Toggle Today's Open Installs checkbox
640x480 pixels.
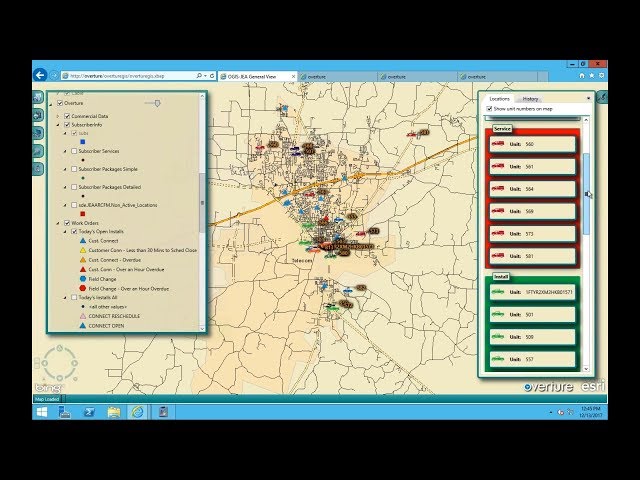(x=74, y=231)
